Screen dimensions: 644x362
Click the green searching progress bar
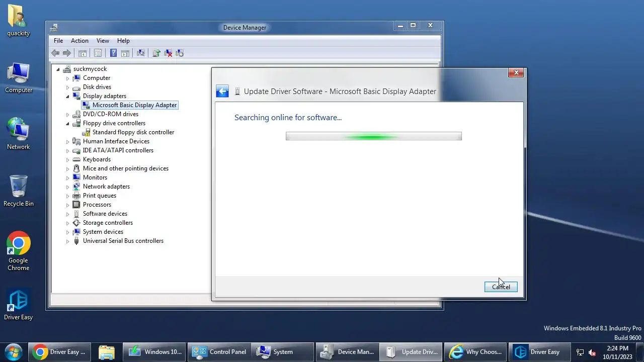pyautogui.click(x=373, y=136)
